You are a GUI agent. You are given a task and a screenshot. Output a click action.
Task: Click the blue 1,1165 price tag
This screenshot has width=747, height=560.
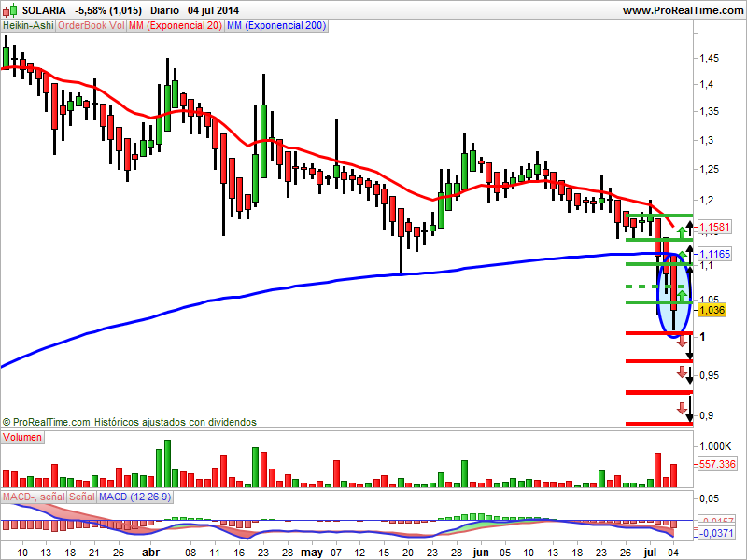(714, 254)
